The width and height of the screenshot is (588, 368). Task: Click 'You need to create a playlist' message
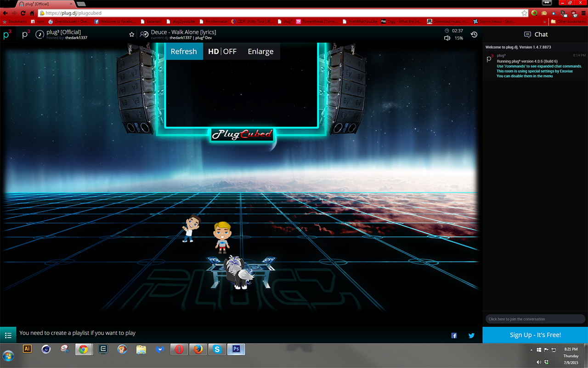[x=78, y=333]
